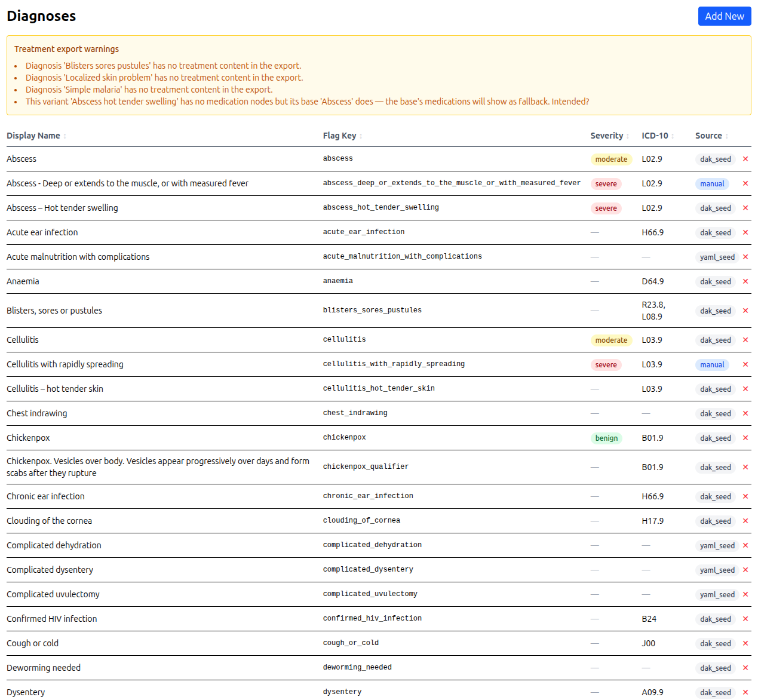The image size is (758, 700).
Task: Click dak_seed badge on Chest indrawing row
Action: point(716,414)
